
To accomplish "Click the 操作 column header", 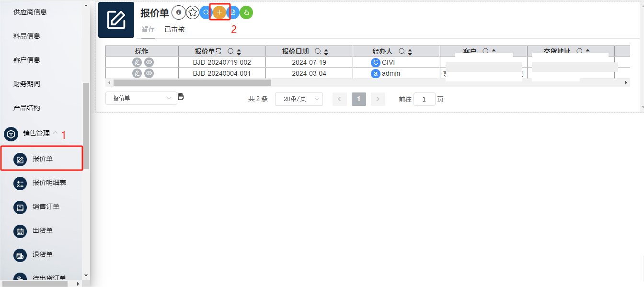I will click(142, 51).
